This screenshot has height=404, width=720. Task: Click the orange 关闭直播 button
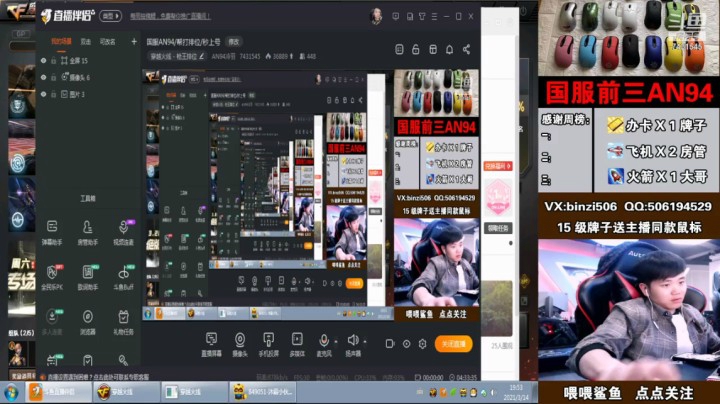(453, 344)
